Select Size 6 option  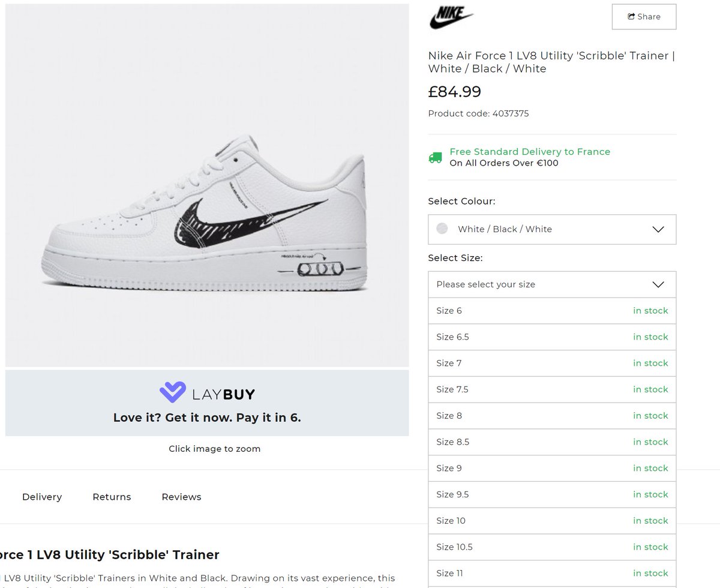pyautogui.click(x=552, y=311)
